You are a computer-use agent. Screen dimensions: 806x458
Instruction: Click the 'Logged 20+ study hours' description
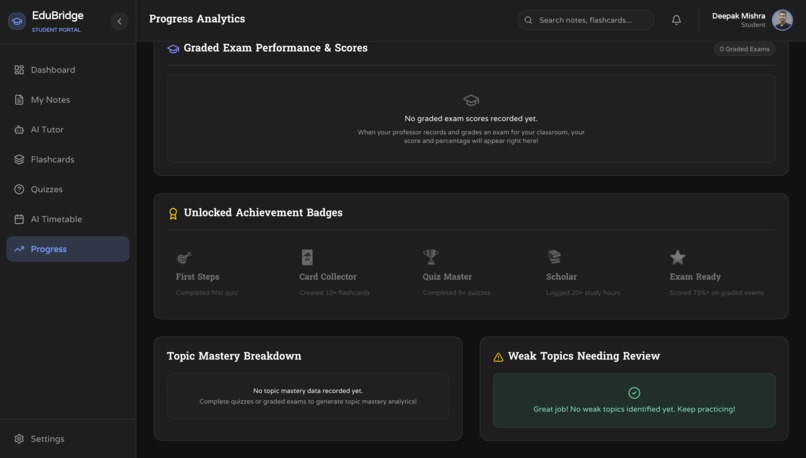(x=583, y=292)
